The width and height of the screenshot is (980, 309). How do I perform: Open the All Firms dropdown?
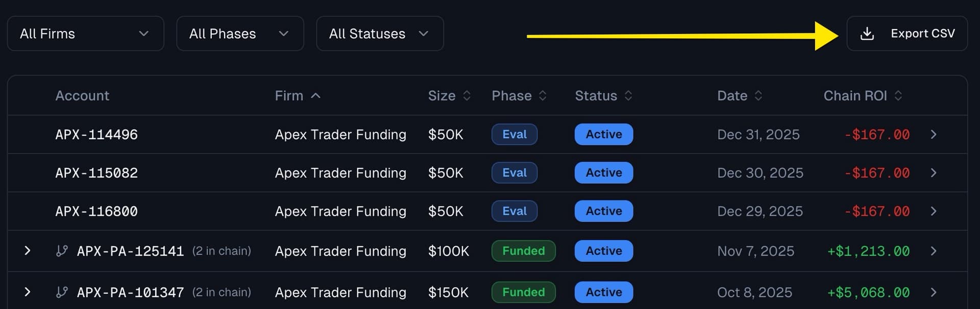tap(85, 33)
